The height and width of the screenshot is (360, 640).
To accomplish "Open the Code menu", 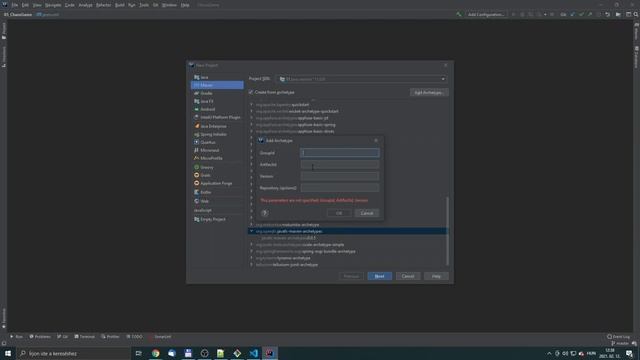I will [70, 5].
